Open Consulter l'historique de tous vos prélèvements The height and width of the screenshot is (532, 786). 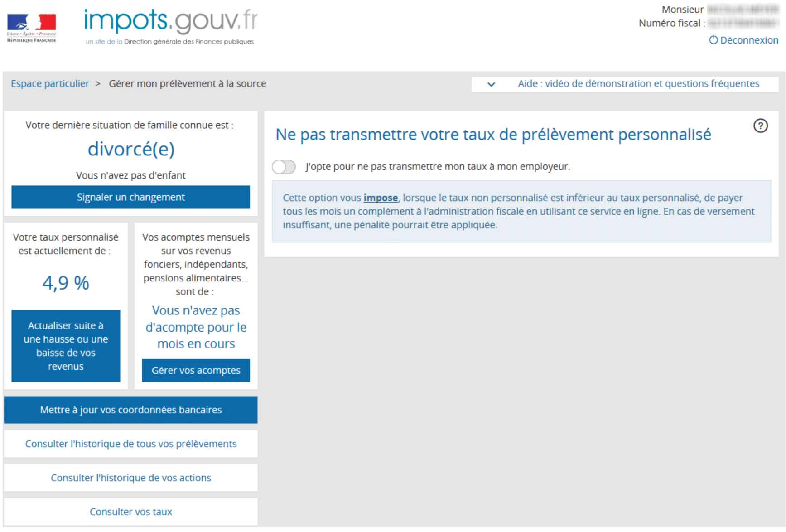pyautogui.click(x=130, y=444)
